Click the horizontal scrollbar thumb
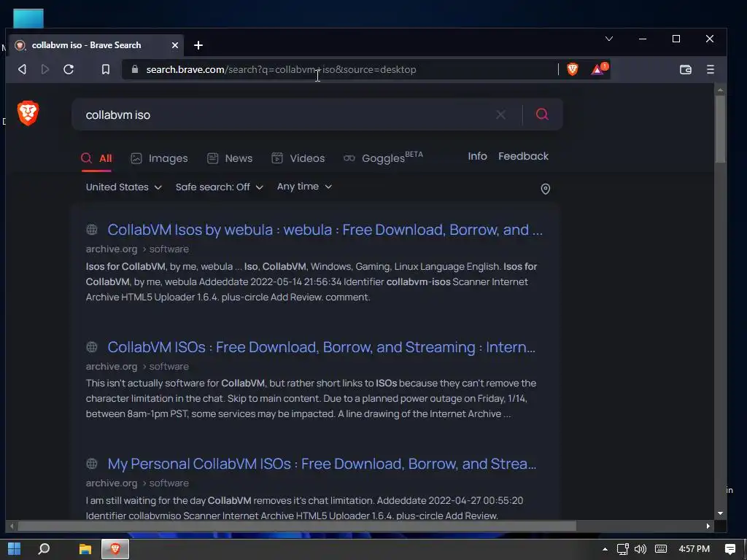 tap(297, 526)
